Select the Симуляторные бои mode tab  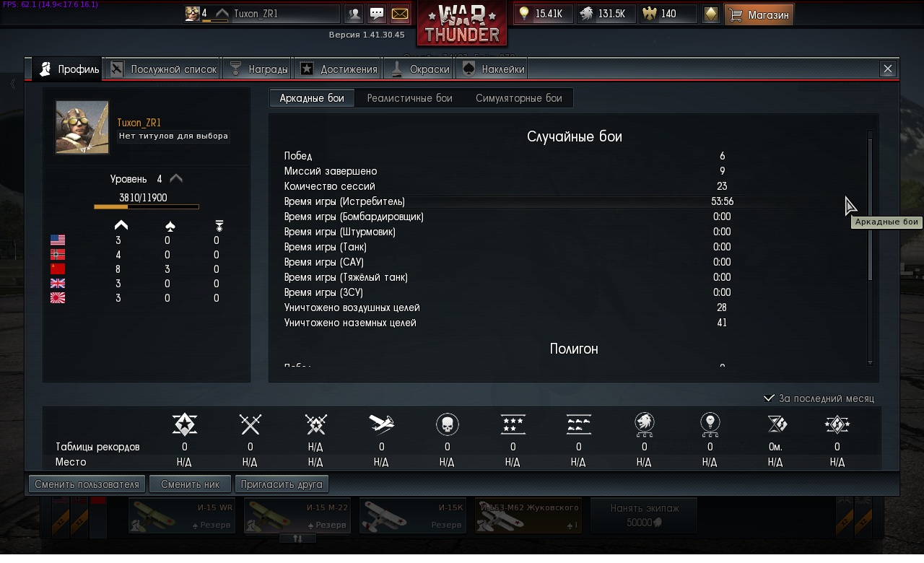point(518,98)
